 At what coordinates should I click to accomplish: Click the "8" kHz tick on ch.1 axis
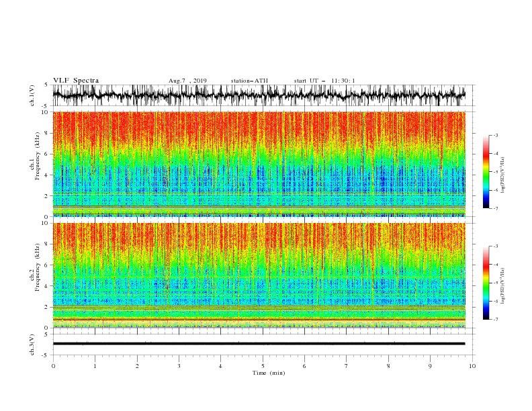pyautogui.click(x=46, y=133)
